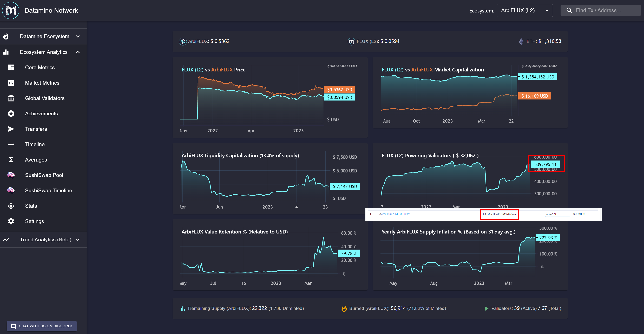This screenshot has height=334, width=644.
Task: Open SushiSwap Pool page
Action: tap(43, 175)
